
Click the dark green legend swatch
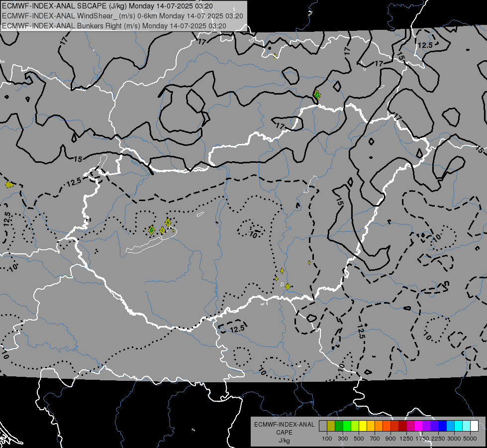[339, 426]
